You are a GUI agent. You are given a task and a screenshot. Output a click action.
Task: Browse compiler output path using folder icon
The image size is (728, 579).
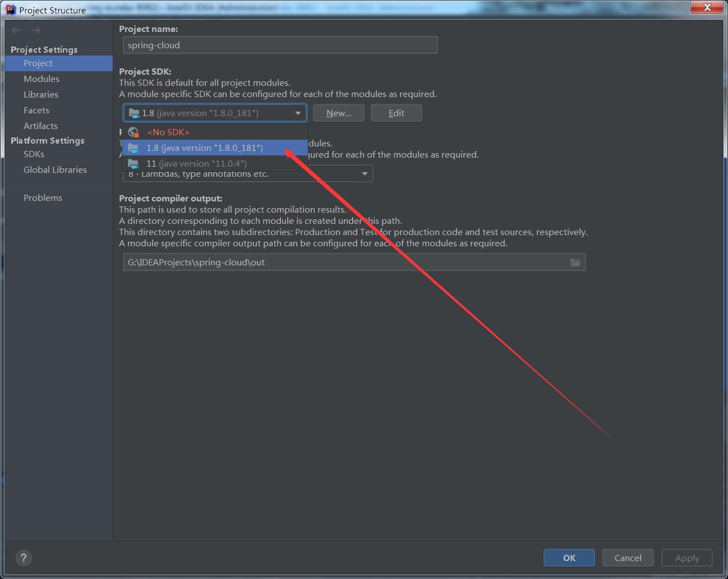point(575,262)
